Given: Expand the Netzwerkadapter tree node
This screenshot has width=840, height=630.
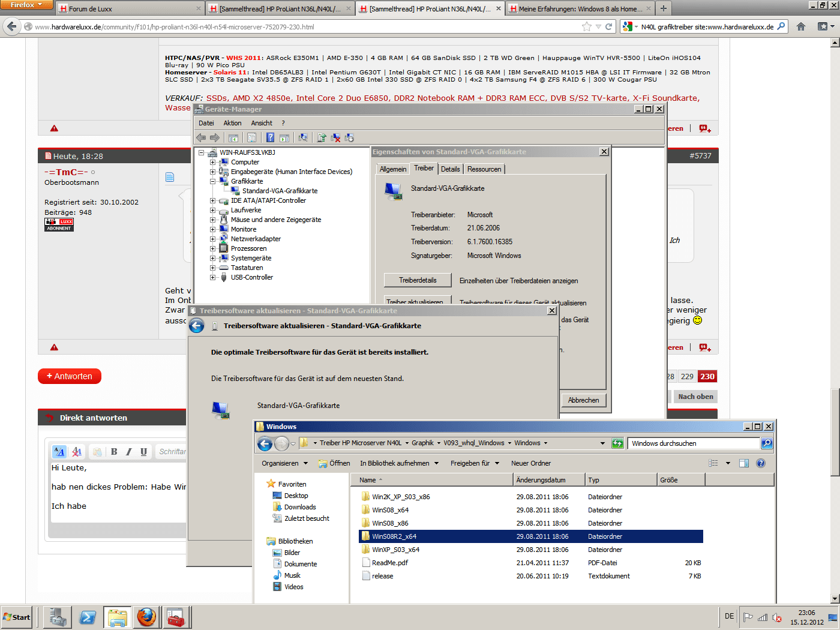Looking at the screenshot, I should [x=212, y=239].
